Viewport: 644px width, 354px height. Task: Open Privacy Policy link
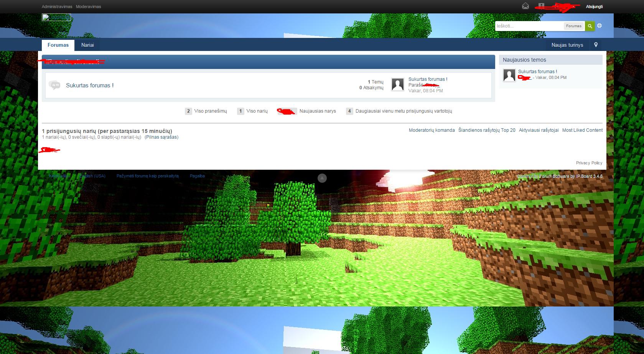(x=589, y=163)
